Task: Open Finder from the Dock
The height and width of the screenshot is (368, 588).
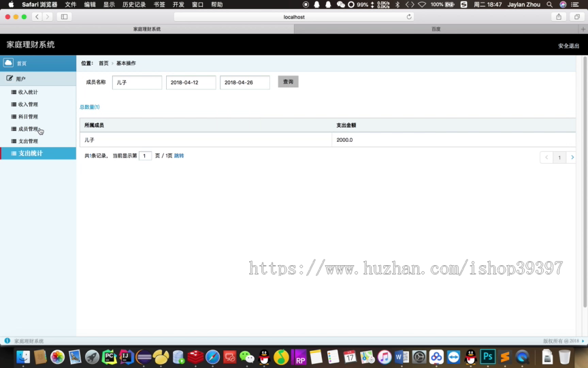Action: coord(23,356)
